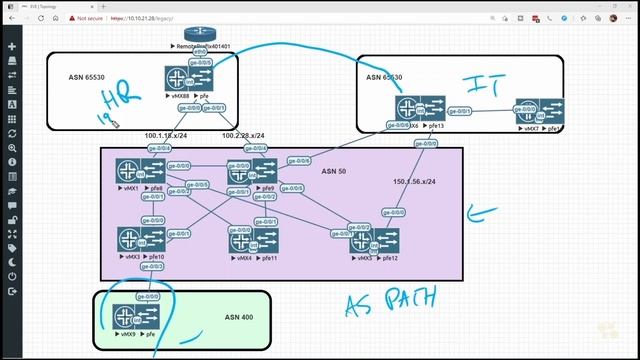Reload the page with the browser refresh button
The height and width of the screenshot is (360, 640).
click(x=41, y=18)
